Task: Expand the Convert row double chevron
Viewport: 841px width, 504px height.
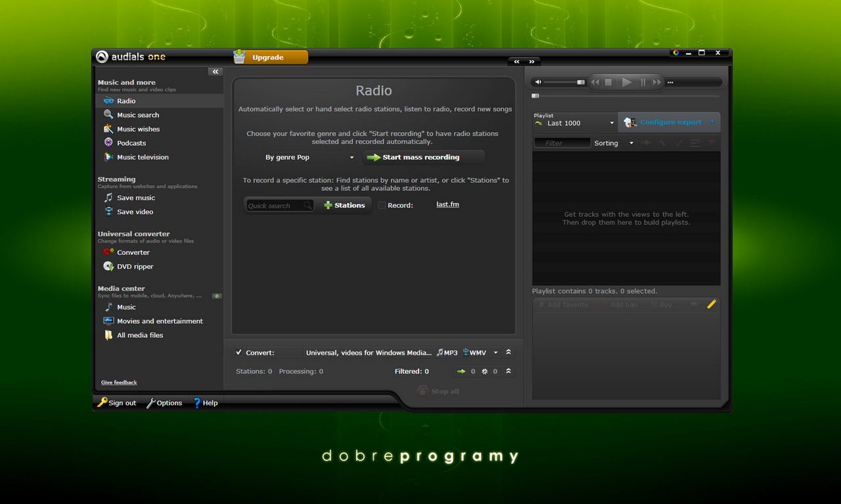Action: (x=509, y=352)
